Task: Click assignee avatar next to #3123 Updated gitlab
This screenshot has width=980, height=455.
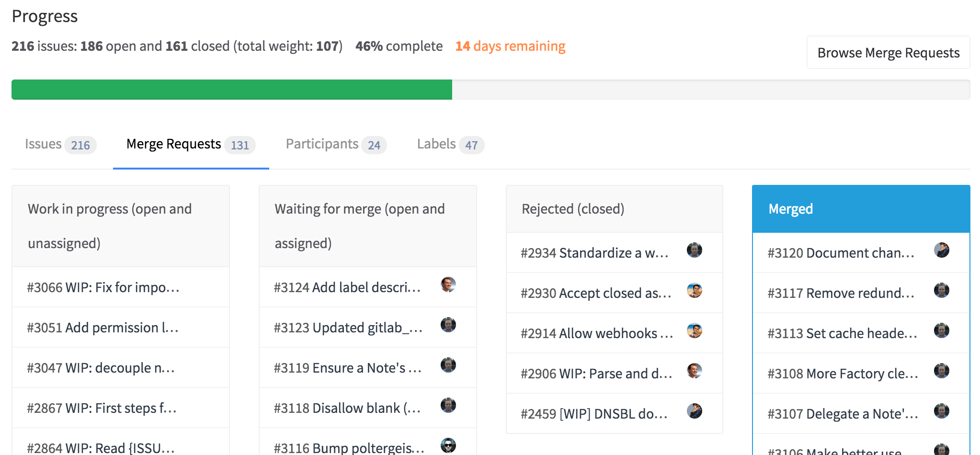Action: pos(448,325)
